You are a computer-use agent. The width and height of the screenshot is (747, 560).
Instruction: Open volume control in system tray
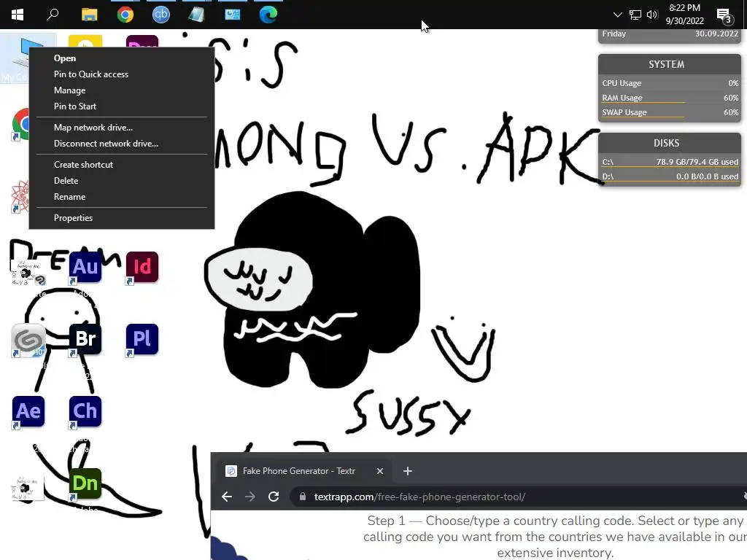click(652, 15)
